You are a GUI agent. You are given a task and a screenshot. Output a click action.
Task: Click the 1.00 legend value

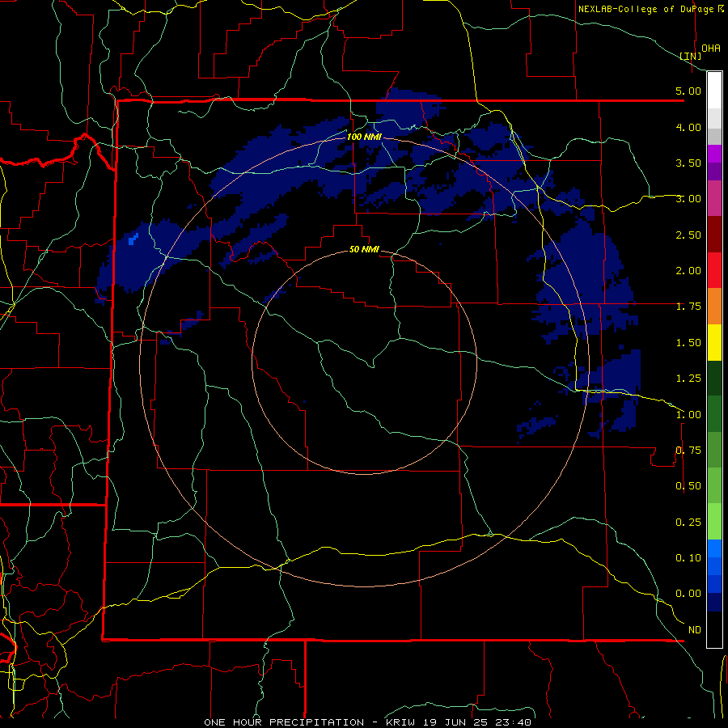coord(688,415)
